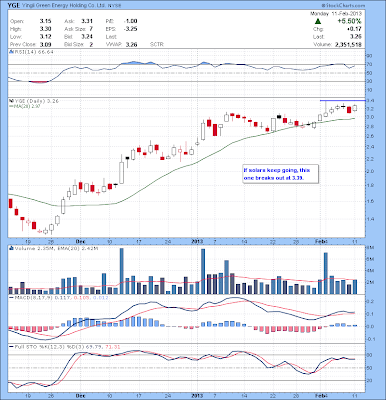Screen dimensions: 386x400
Task: Click the small icon beside YGE (Daily) label
Action: coord(10,101)
